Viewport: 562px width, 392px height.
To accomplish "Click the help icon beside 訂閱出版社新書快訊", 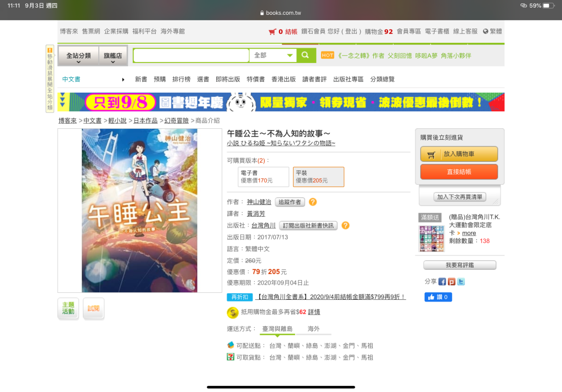I will pos(345,225).
